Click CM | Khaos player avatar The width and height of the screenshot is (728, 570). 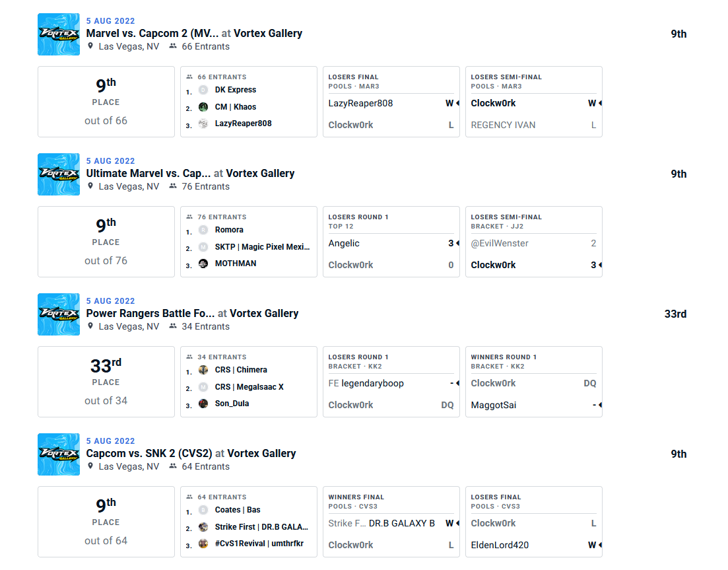(x=203, y=107)
